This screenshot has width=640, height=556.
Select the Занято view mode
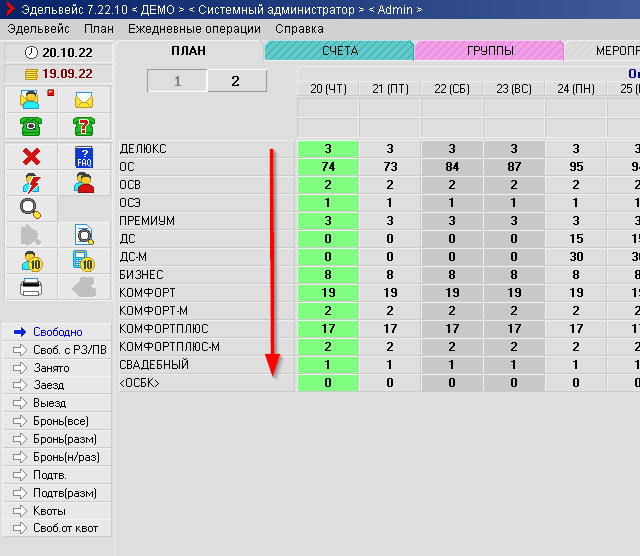coord(58,367)
